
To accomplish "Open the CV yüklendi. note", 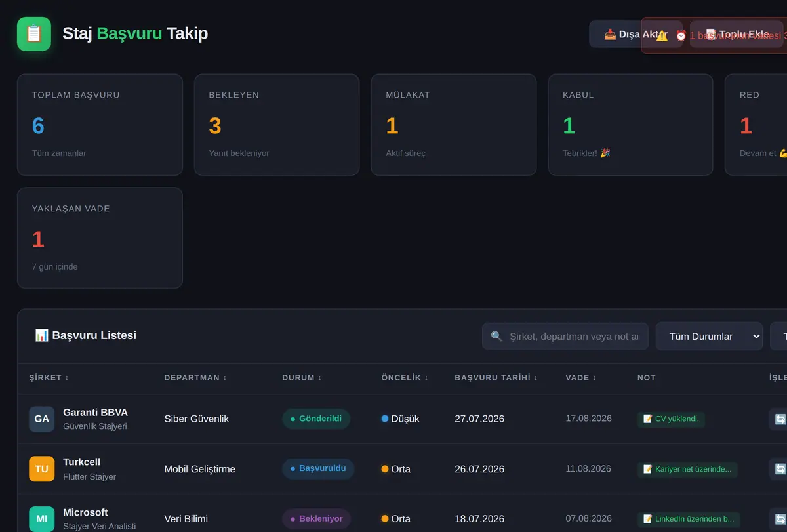I will (671, 419).
